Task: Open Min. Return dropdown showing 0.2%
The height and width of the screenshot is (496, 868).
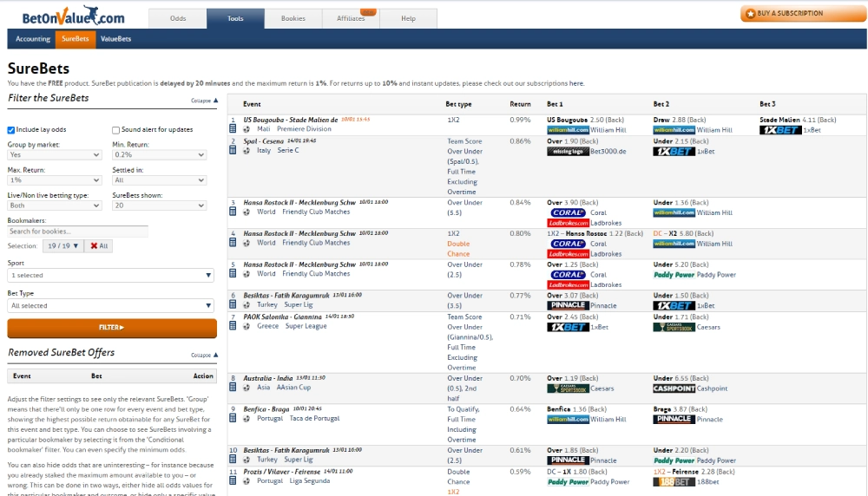Action: coord(159,155)
